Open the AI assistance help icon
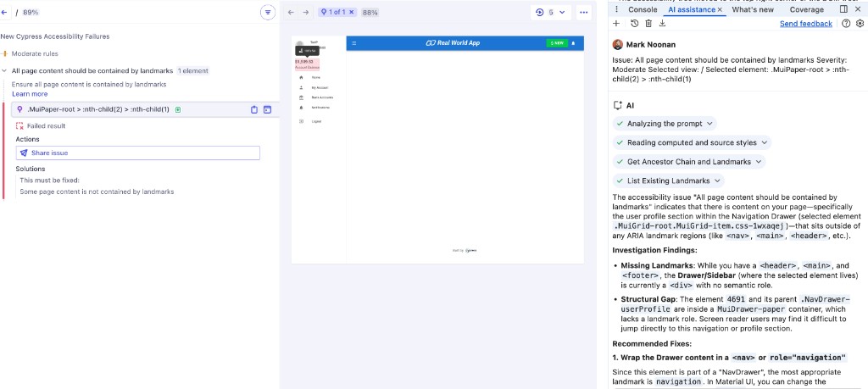 coord(846,23)
